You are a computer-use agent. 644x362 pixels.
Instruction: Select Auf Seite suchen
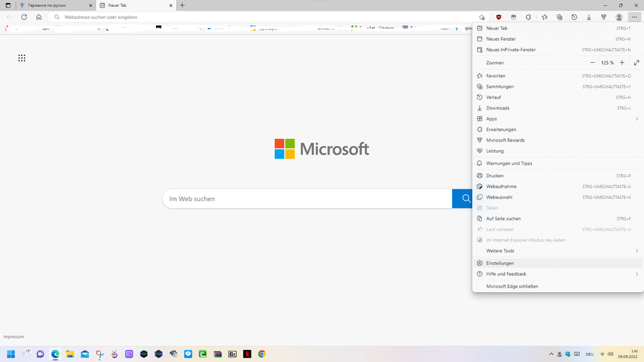(558, 219)
